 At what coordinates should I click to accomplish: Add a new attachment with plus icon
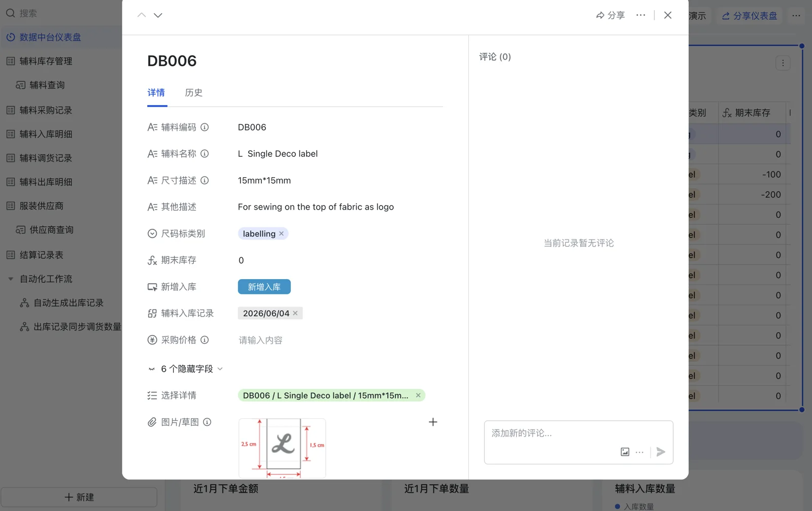(x=433, y=422)
